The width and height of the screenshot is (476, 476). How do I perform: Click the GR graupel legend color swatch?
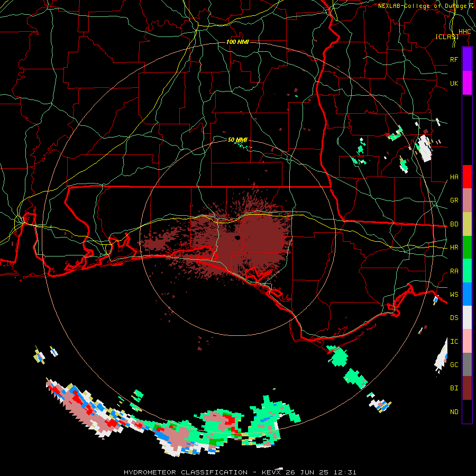pos(467,200)
